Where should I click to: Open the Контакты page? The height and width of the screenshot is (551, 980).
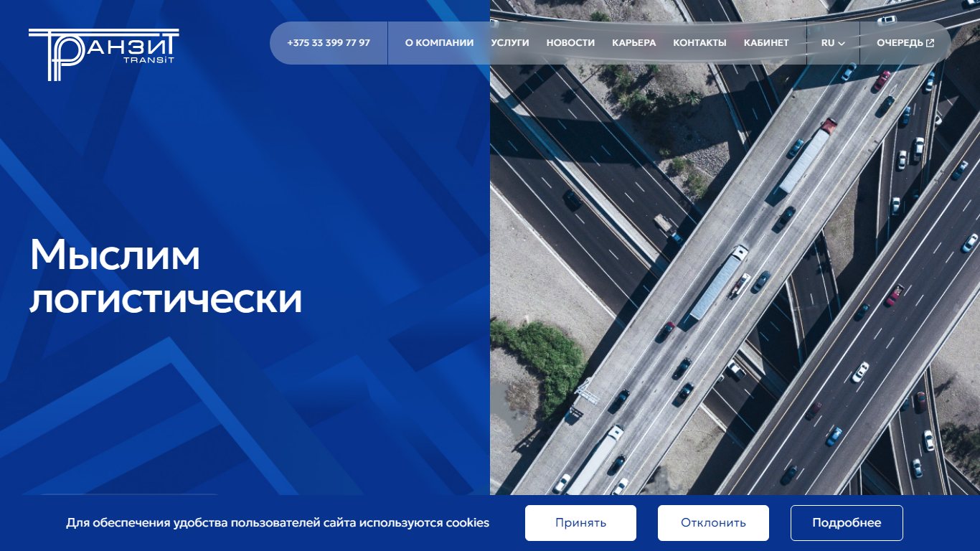tap(699, 43)
